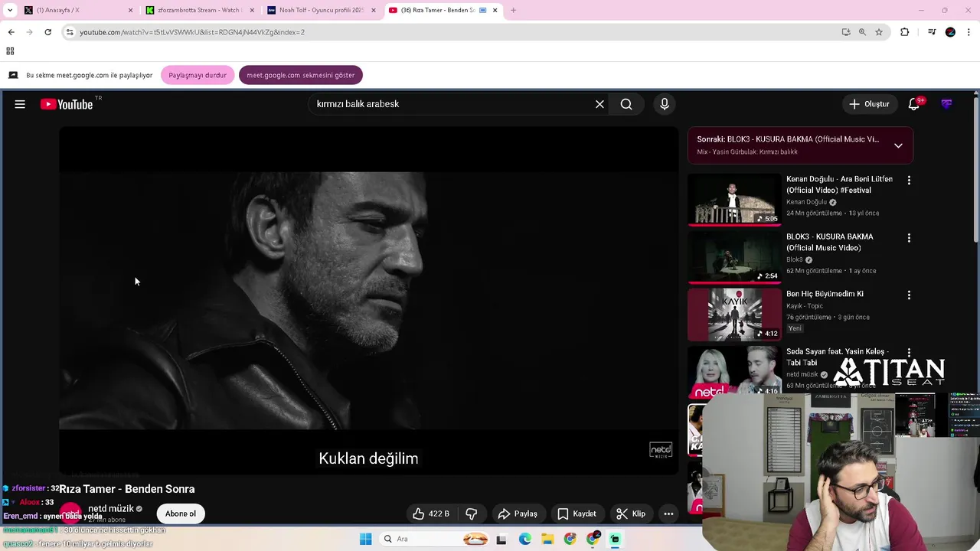Subscribe with Abone ol button

181,514
